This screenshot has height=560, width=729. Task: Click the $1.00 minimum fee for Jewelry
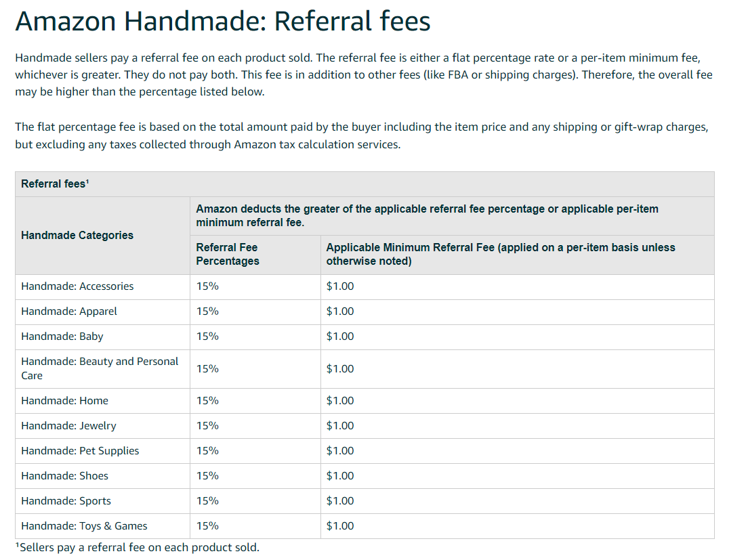pyautogui.click(x=340, y=426)
